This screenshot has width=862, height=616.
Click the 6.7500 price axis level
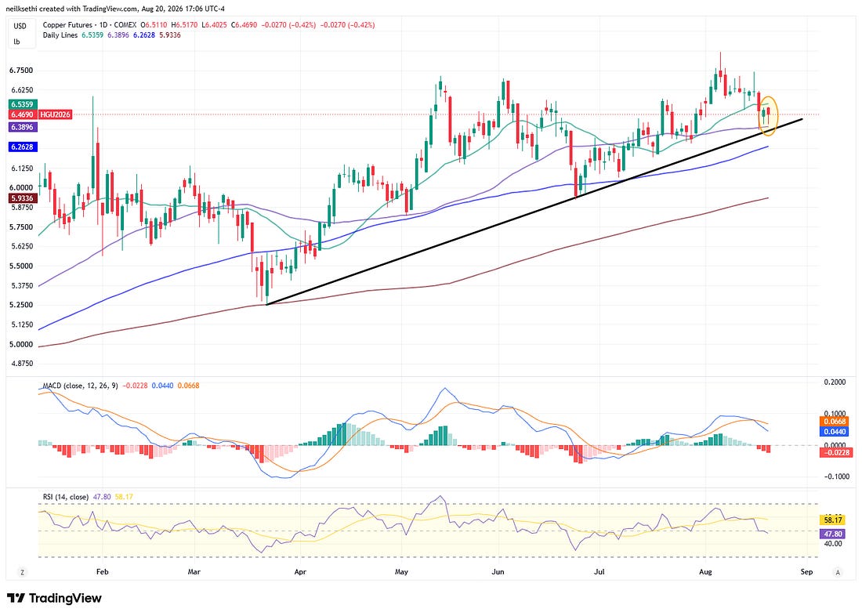21,71
